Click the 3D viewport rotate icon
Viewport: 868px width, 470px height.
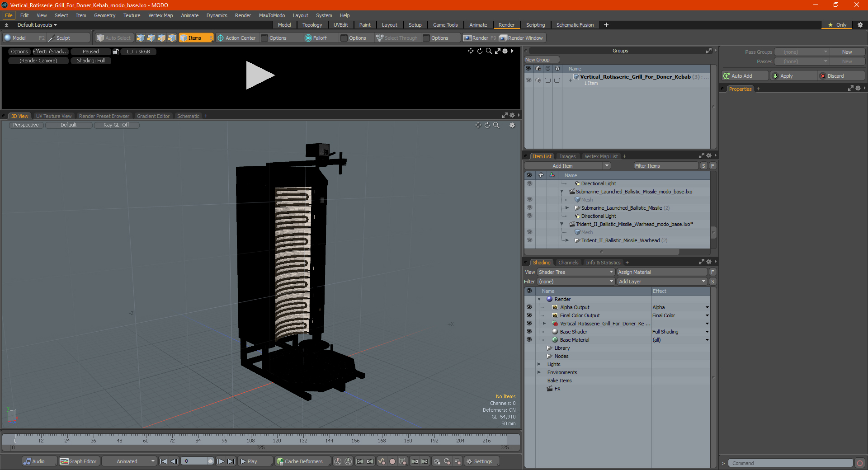(x=487, y=125)
